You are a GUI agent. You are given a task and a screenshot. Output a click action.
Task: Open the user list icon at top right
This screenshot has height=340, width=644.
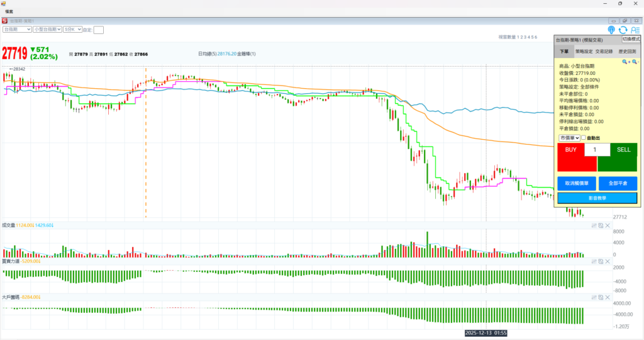[x=635, y=30]
